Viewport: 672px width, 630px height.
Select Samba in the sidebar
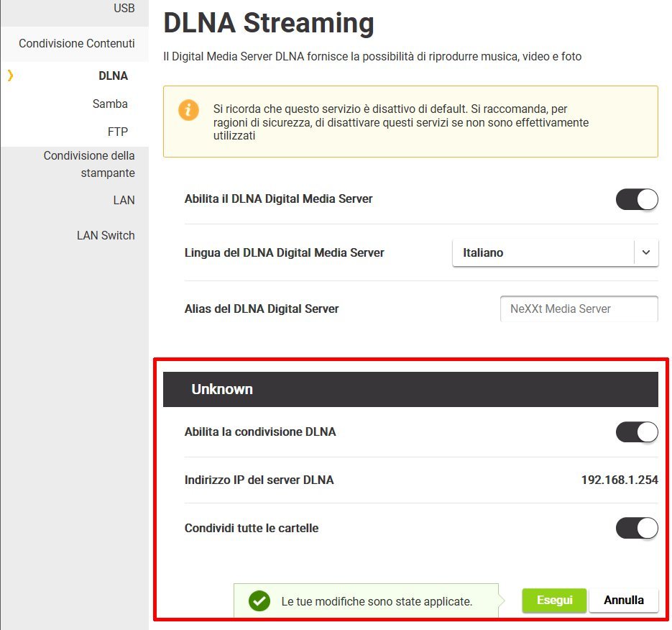[x=110, y=104]
